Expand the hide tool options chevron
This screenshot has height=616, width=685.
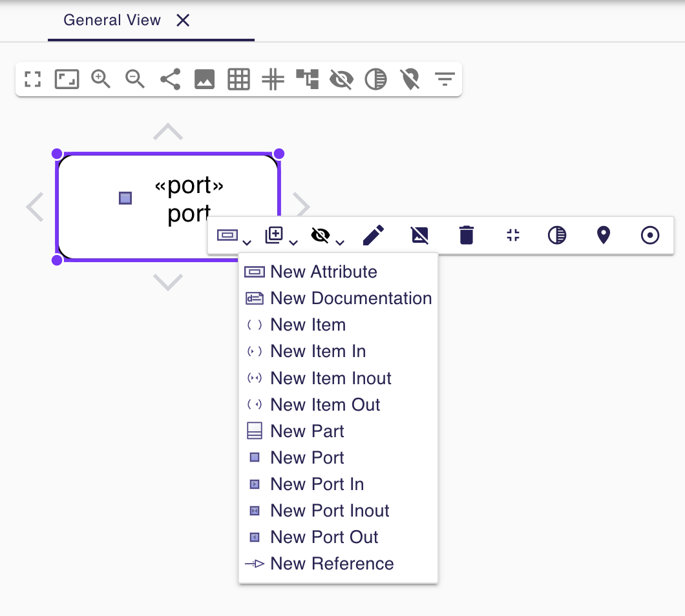tap(339, 242)
